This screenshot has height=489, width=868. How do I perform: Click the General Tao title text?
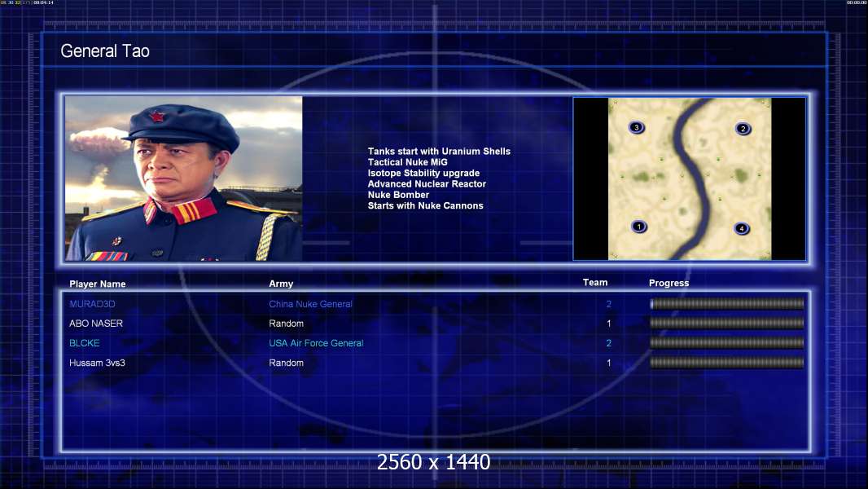click(x=105, y=51)
